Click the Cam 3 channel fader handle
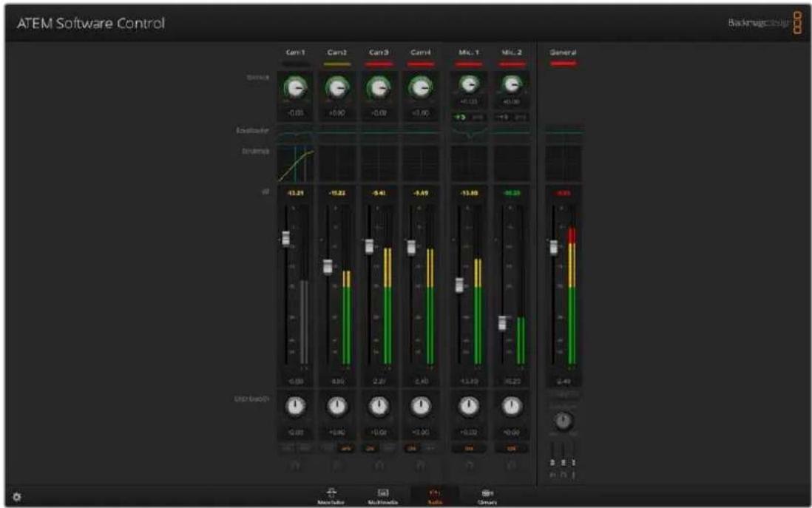Viewport: 812px width, 508px height. coord(369,246)
